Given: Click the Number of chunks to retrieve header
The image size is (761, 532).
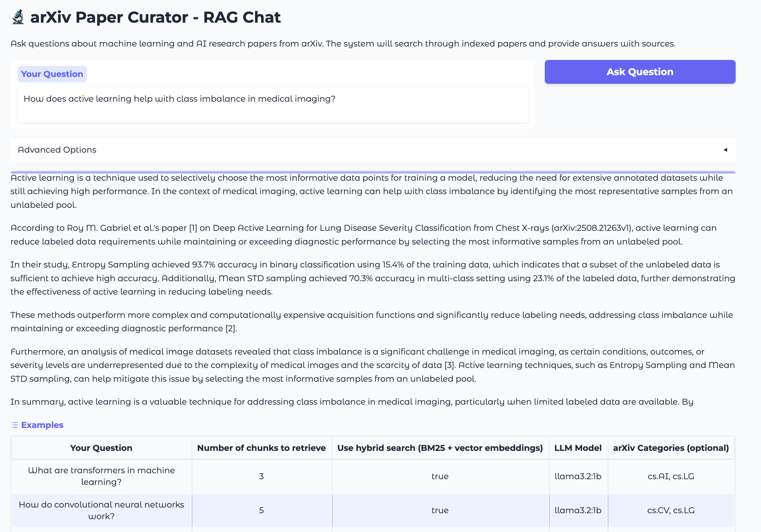Looking at the screenshot, I should click(261, 448).
